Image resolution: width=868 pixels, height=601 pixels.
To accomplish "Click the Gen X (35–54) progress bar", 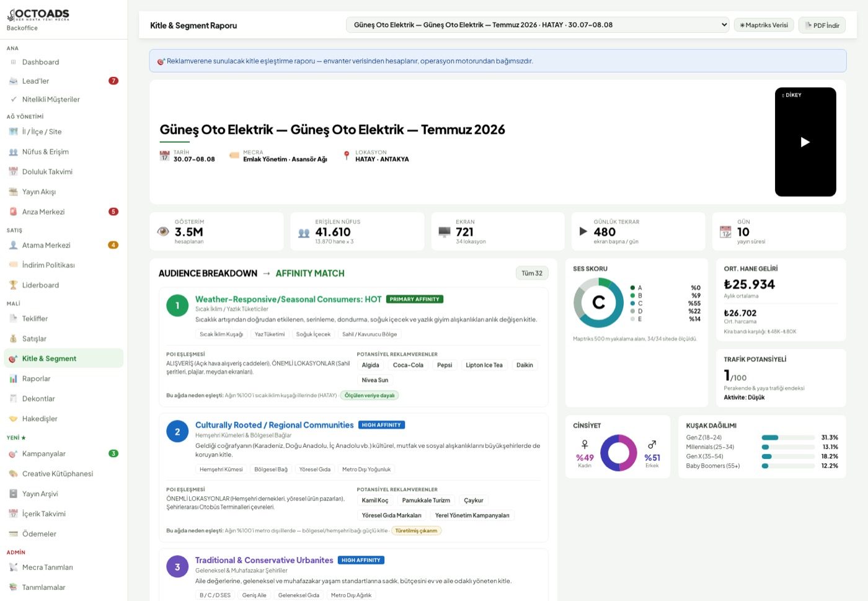I will [788, 456].
